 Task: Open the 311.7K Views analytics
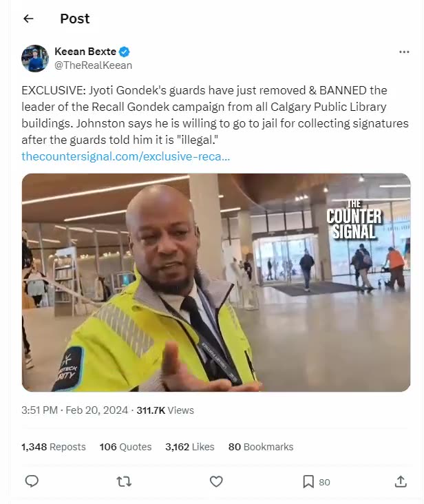[165, 410]
